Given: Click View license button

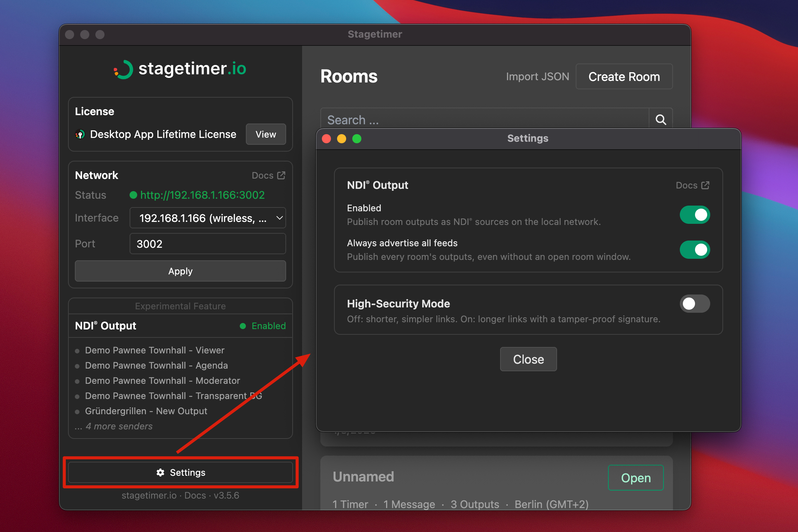Looking at the screenshot, I should 266,134.
